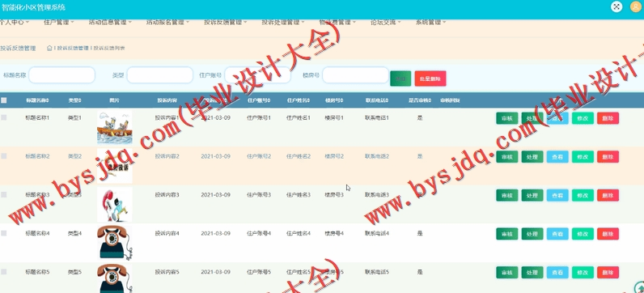Open the 论坛交流 nav menu

tap(386, 22)
